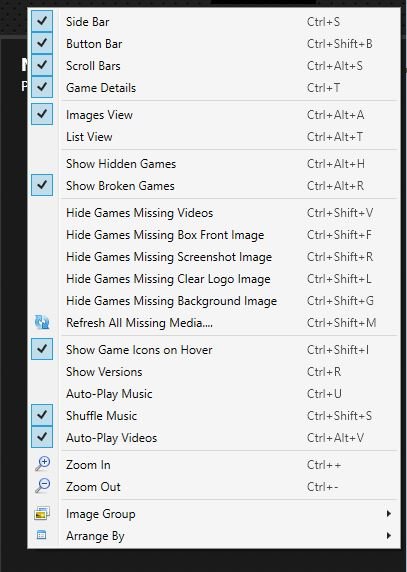
Task: Uncheck the Shuffle Music option
Action: [42, 415]
